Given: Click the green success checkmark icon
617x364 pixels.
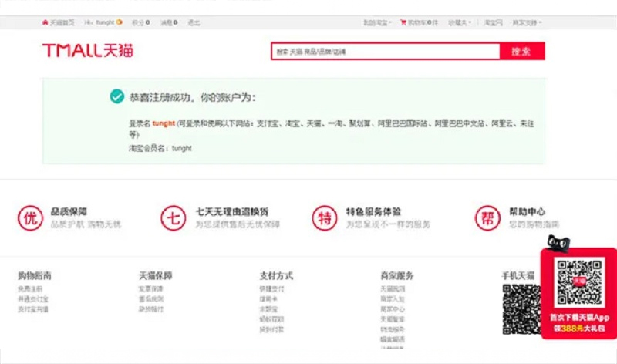Looking at the screenshot, I should [x=117, y=96].
